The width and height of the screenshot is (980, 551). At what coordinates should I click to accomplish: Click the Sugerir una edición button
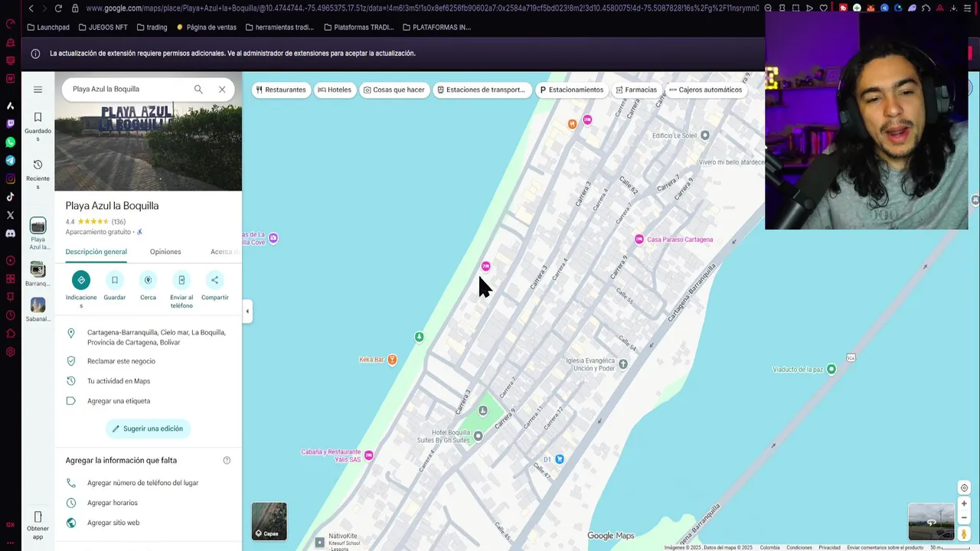tap(148, 429)
